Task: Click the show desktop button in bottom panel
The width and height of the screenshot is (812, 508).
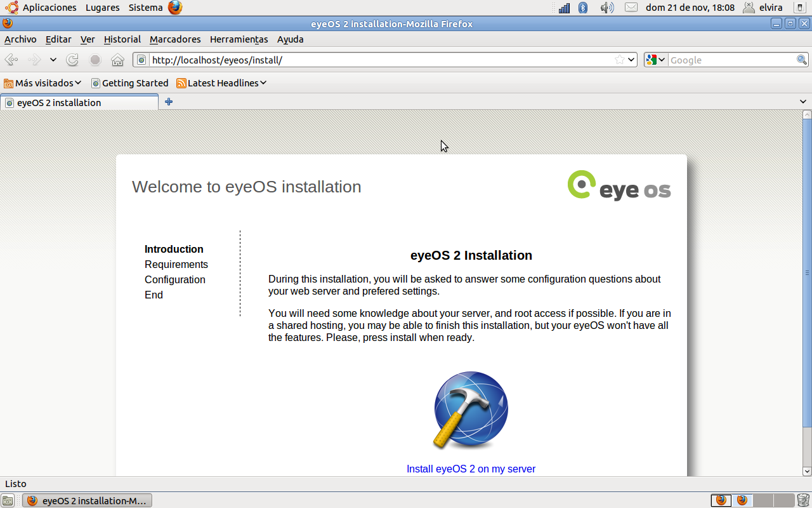Action: coord(8,500)
